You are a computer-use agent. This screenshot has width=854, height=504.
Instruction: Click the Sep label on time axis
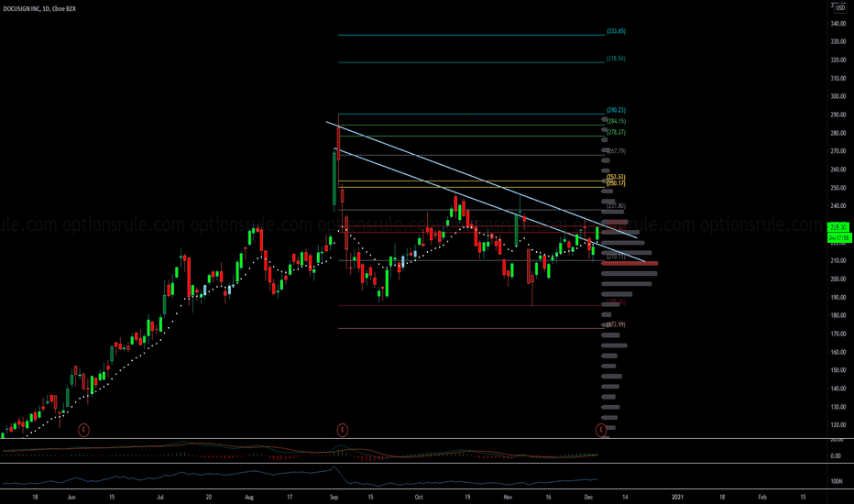[334, 497]
